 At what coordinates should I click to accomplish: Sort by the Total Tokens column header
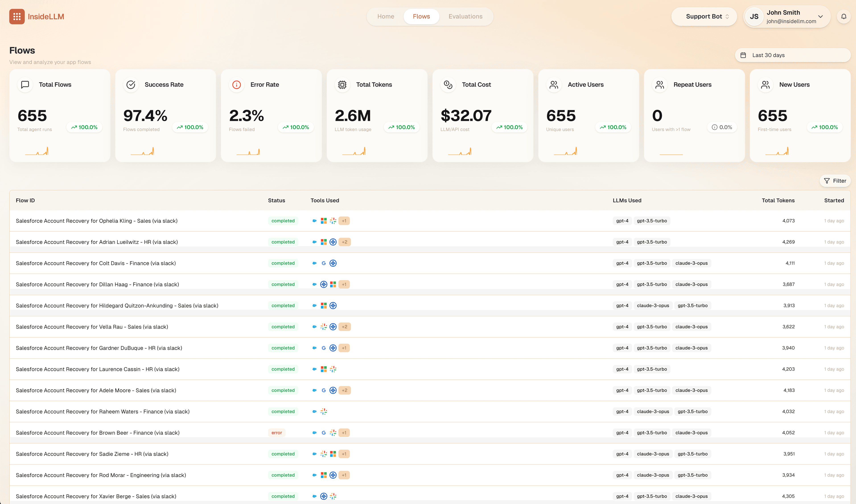pyautogui.click(x=778, y=200)
